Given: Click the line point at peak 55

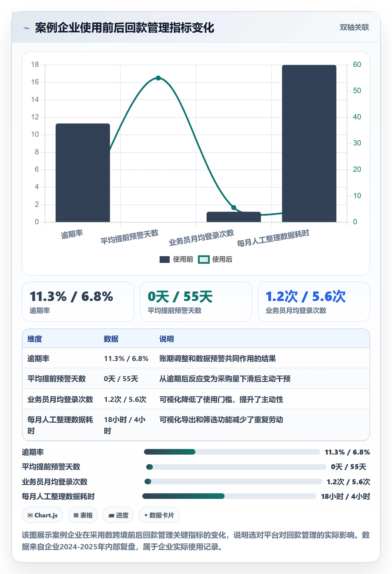Looking at the screenshot, I should click(x=158, y=78).
